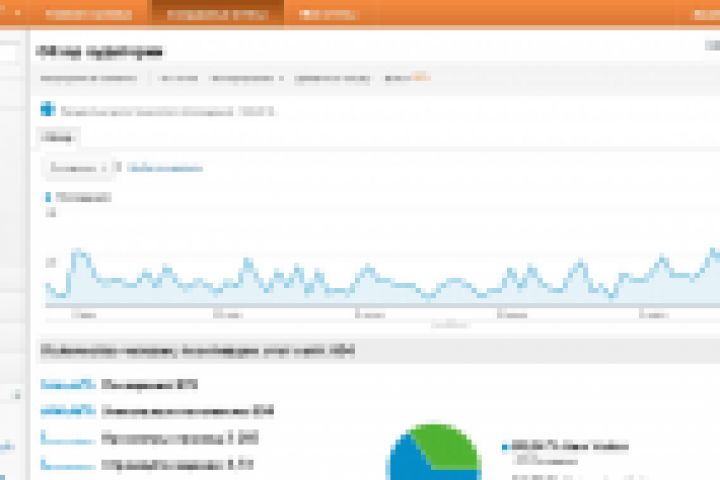
Task: Click the small icon beside the metric selector
Action: (118, 167)
